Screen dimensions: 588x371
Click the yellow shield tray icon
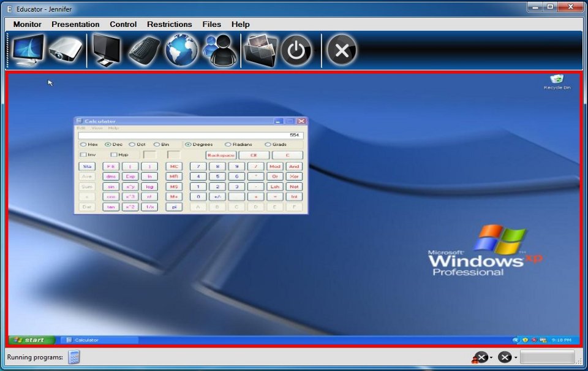526,340
